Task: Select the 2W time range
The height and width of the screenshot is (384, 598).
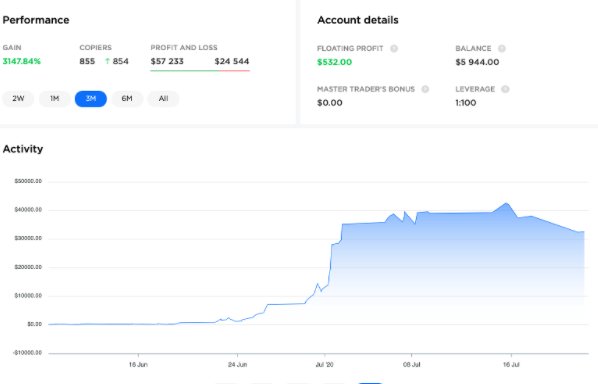Action: click(x=18, y=99)
